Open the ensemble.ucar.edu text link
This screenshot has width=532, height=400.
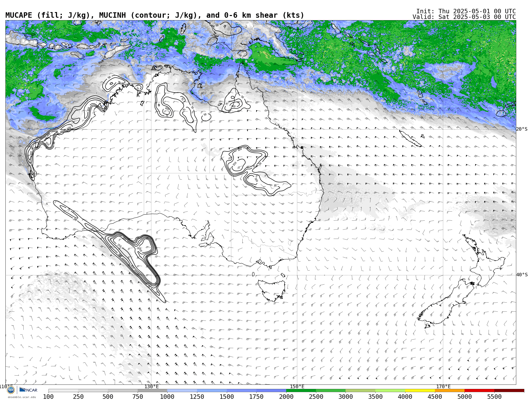click(22, 397)
